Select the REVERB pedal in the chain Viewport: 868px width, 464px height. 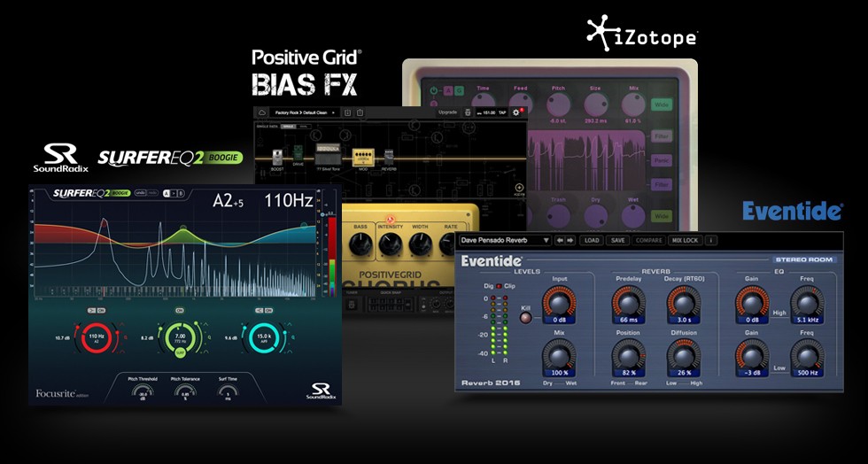389,158
